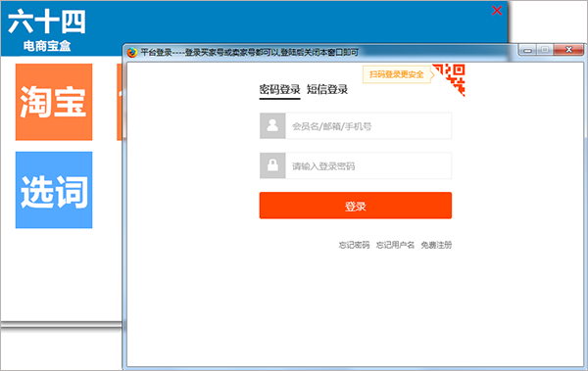Open the 忘记密码 link
Image resolution: width=588 pixels, height=371 pixels.
(x=355, y=245)
